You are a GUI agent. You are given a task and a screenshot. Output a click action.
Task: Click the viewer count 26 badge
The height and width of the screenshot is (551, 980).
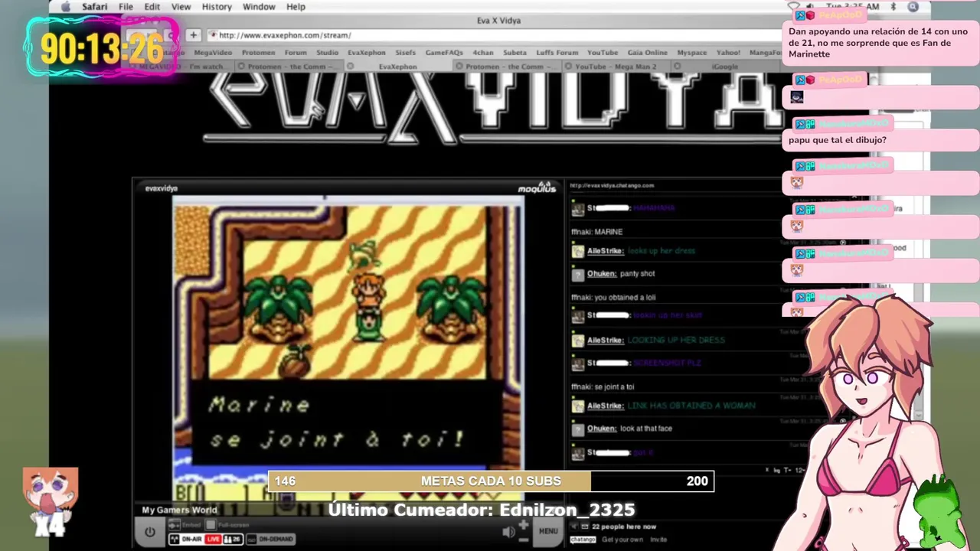coord(233,539)
